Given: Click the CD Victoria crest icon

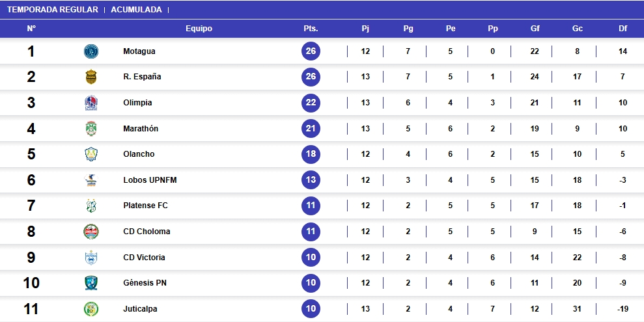Looking at the screenshot, I should (x=91, y=258).
